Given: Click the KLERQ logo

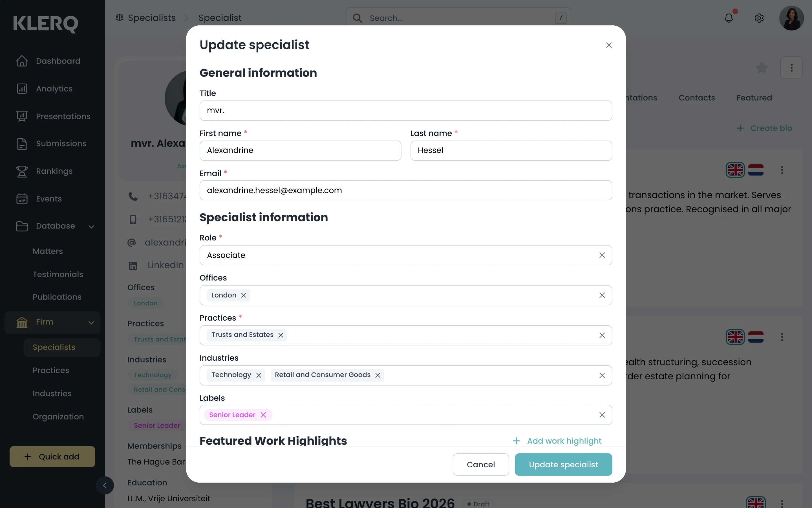Looking at the screenshot, I should pos(46,24).
